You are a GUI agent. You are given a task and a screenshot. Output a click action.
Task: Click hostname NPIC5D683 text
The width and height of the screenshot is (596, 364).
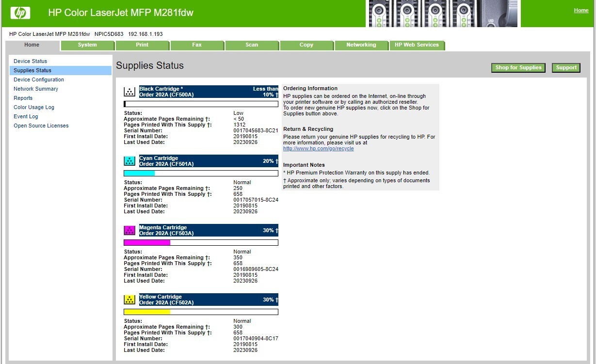click(x=109, y=34)
